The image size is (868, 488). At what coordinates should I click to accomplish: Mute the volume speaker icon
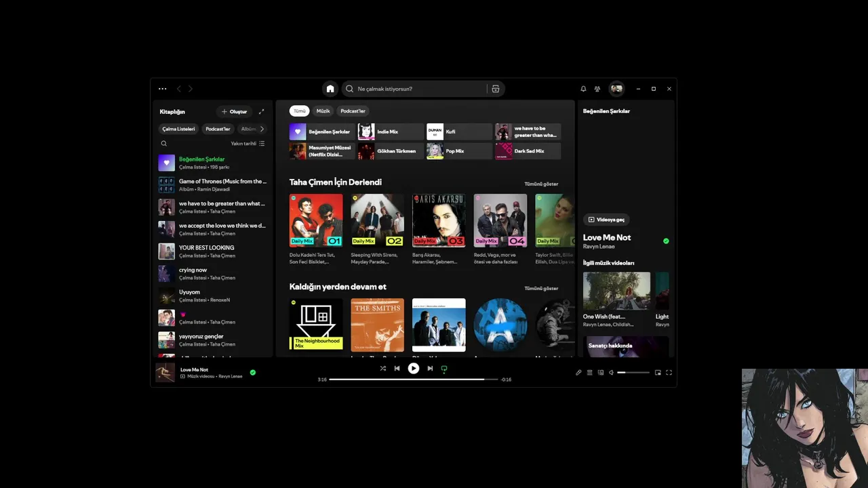coord(611,372)
